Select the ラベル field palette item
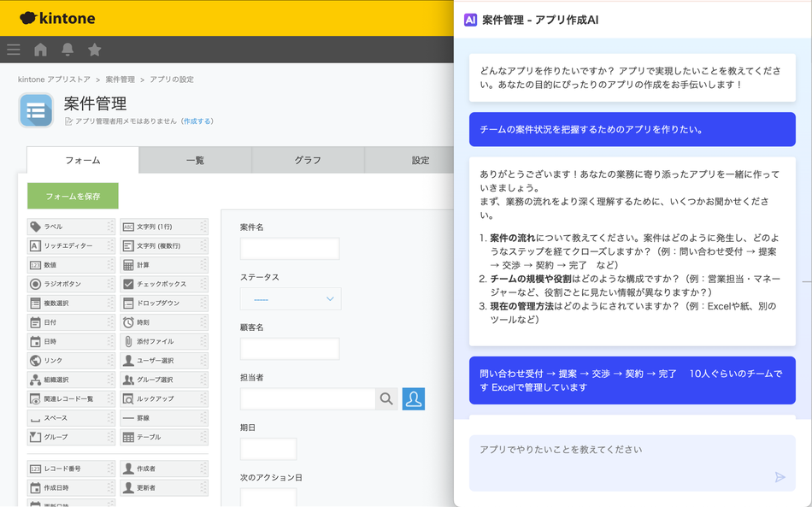This screenshot has height=507, width=812. [x=71, y=227]
